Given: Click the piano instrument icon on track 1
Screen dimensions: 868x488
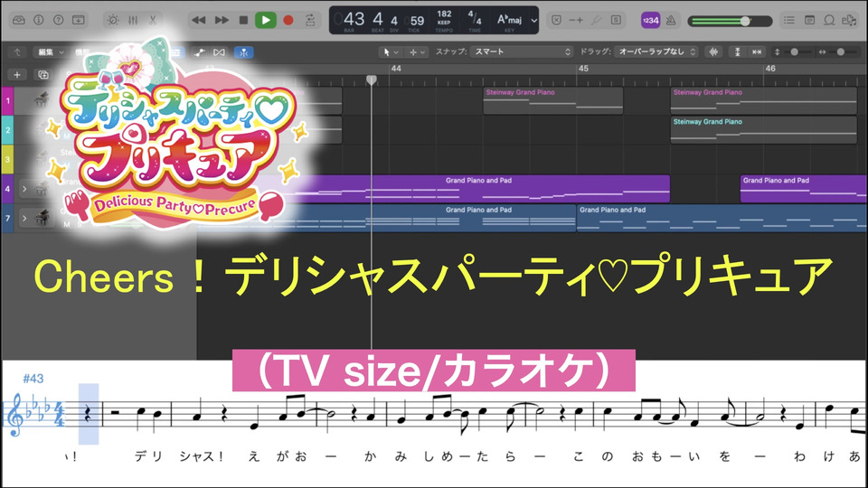Looking at the screenshot, I should click(41, 100).
